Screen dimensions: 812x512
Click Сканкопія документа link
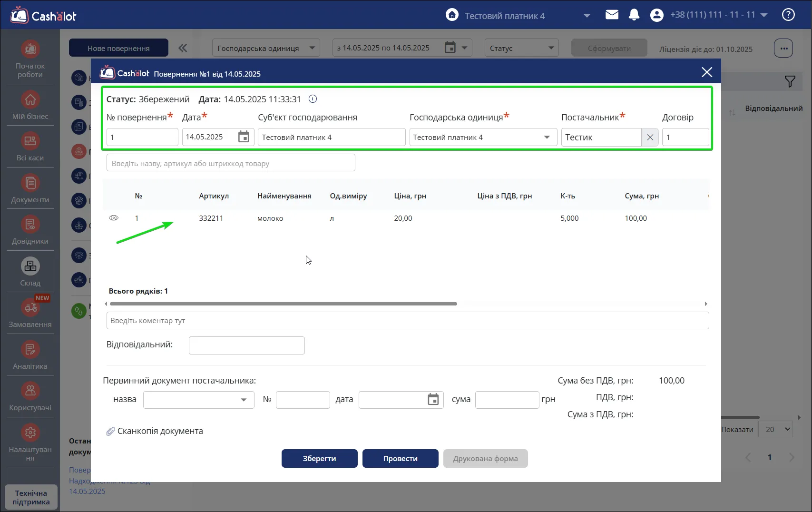point(160,431)
